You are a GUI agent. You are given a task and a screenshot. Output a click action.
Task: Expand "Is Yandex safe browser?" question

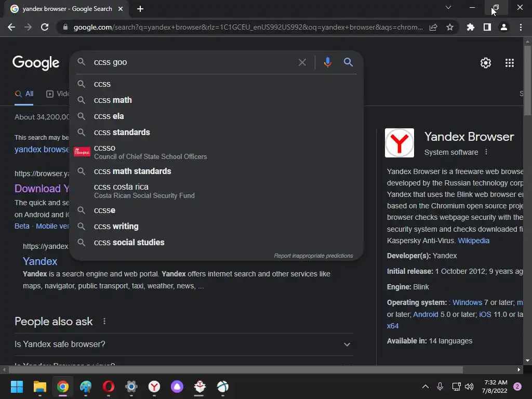pyautogui.click(x=184, y=344)
